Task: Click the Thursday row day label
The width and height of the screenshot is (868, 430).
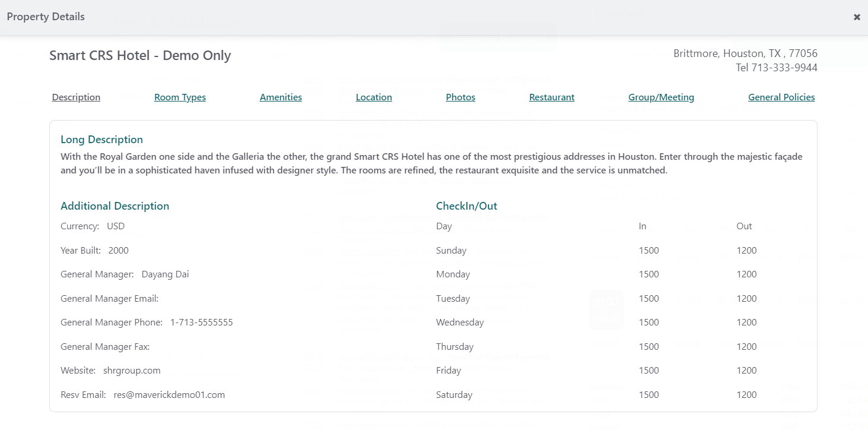Action: 455,347
